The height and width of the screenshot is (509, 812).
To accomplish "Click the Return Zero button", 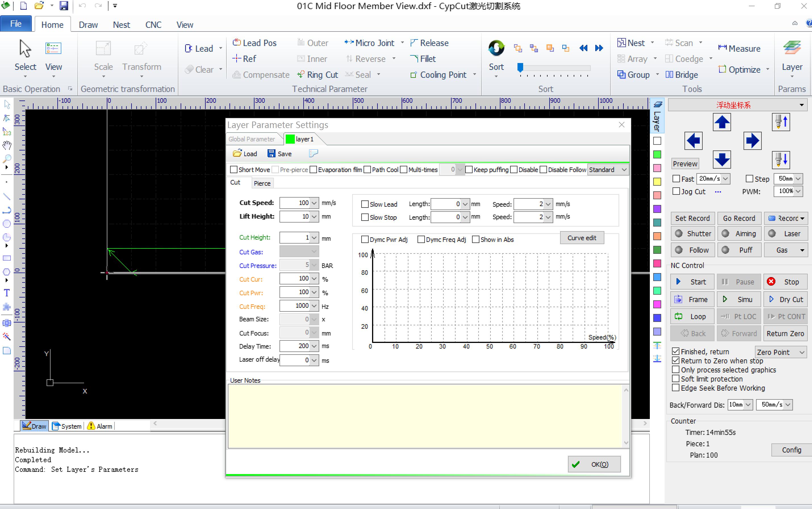I will tap(785, 333).
